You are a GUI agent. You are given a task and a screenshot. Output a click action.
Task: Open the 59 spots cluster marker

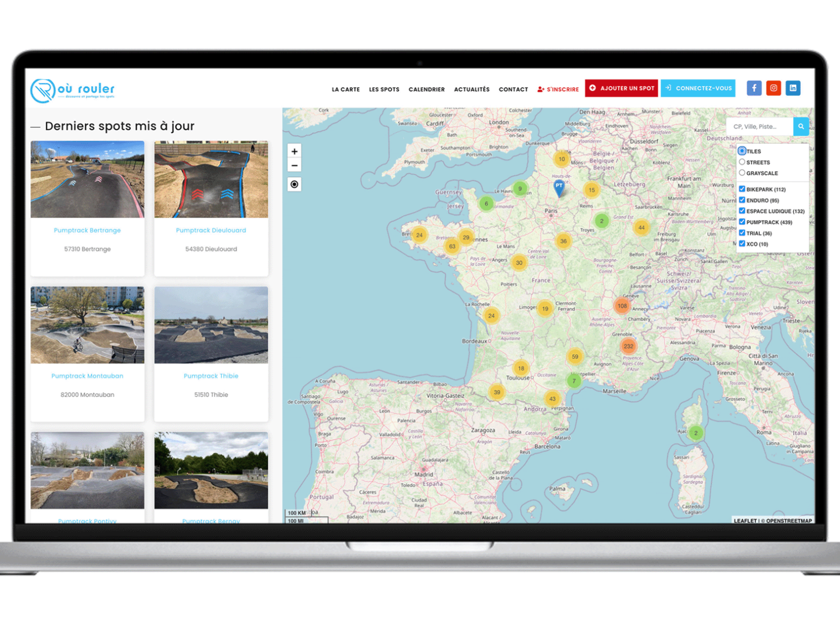(575, 356)
